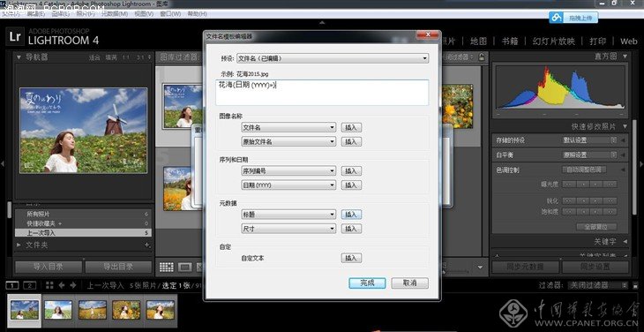644x332 pixels.
Task: Increase 锐化 by large step button
Action: (x=610, y=201)
